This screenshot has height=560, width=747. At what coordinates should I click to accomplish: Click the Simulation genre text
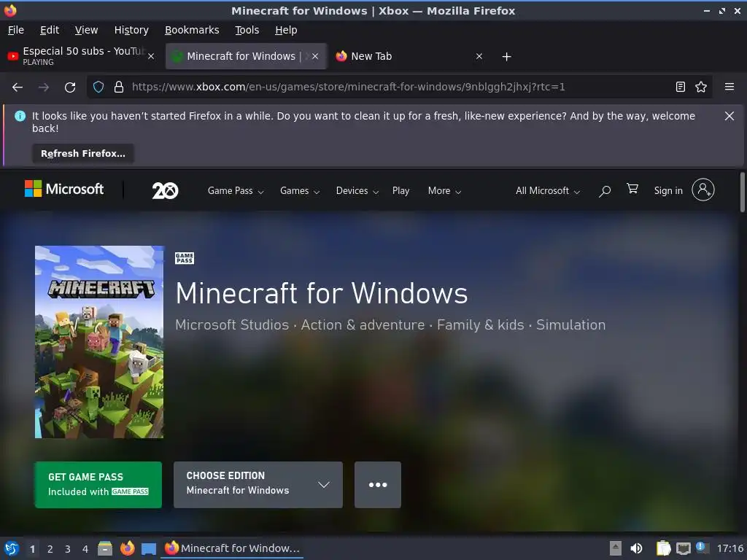570,324
